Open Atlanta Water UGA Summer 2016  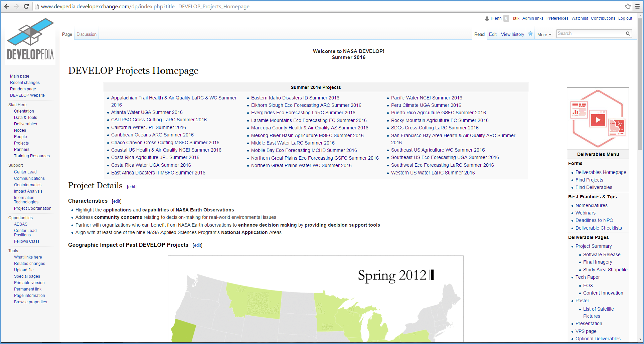tap(147, 112)
